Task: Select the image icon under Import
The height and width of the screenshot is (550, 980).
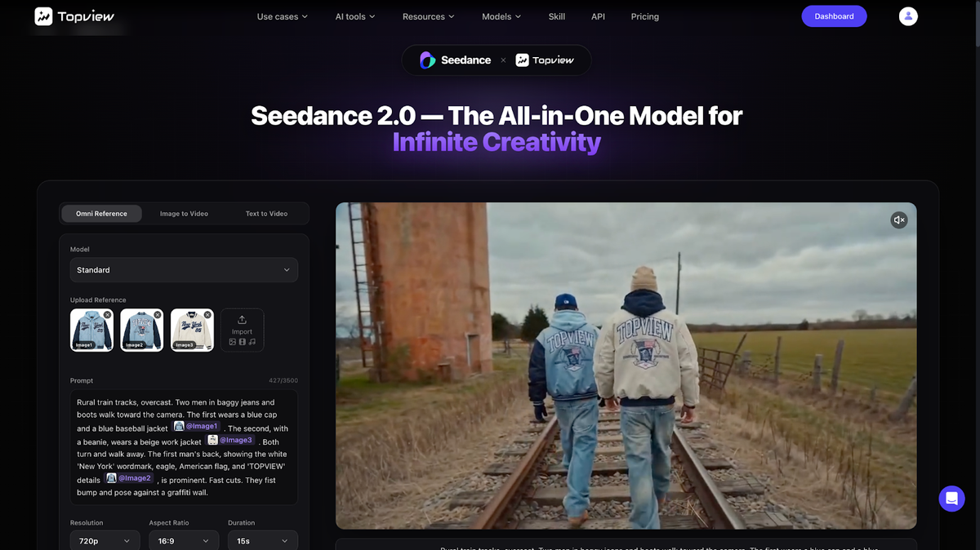Action: click(x=233, y=342)
